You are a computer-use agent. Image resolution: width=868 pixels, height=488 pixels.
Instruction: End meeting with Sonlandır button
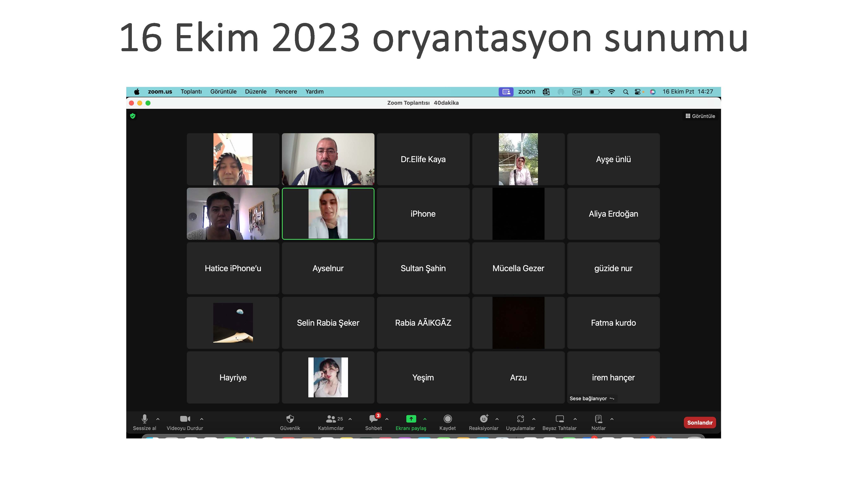pos(700,422)
